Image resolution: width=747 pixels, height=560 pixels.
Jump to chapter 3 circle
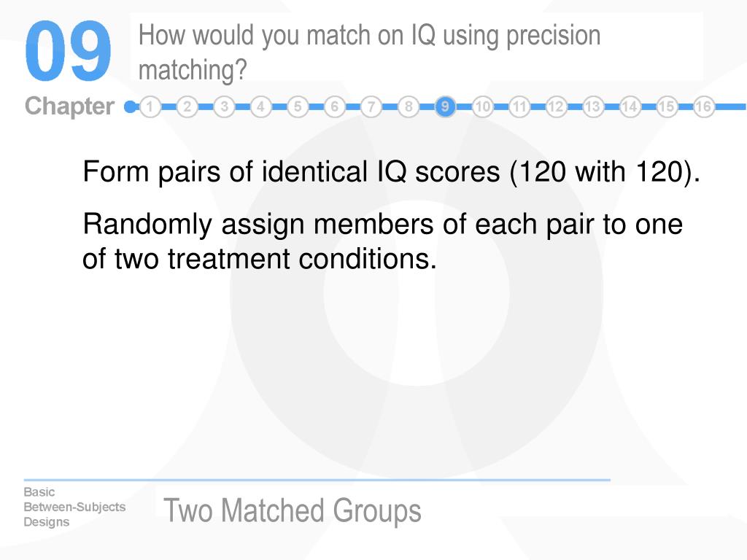[x=224, y=106]
